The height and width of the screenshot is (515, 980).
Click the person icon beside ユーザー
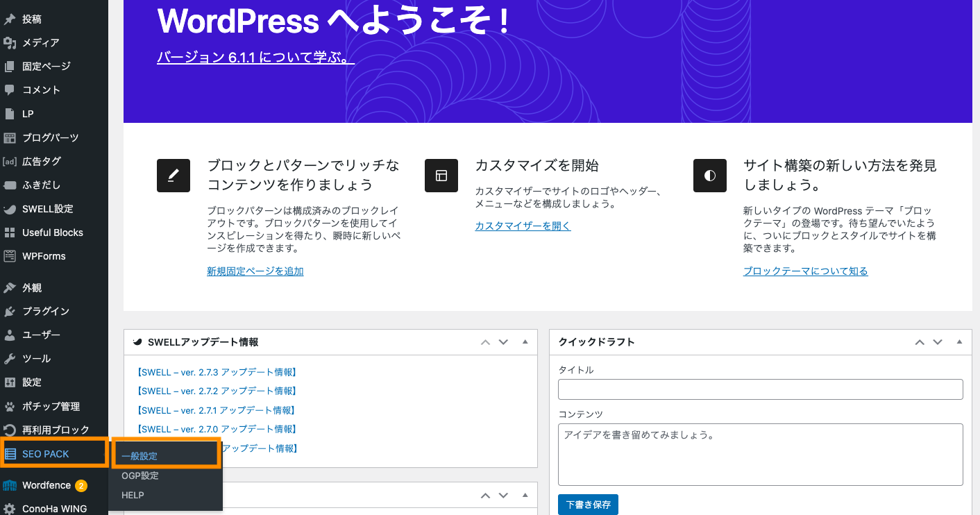click(x=10, y=335)
